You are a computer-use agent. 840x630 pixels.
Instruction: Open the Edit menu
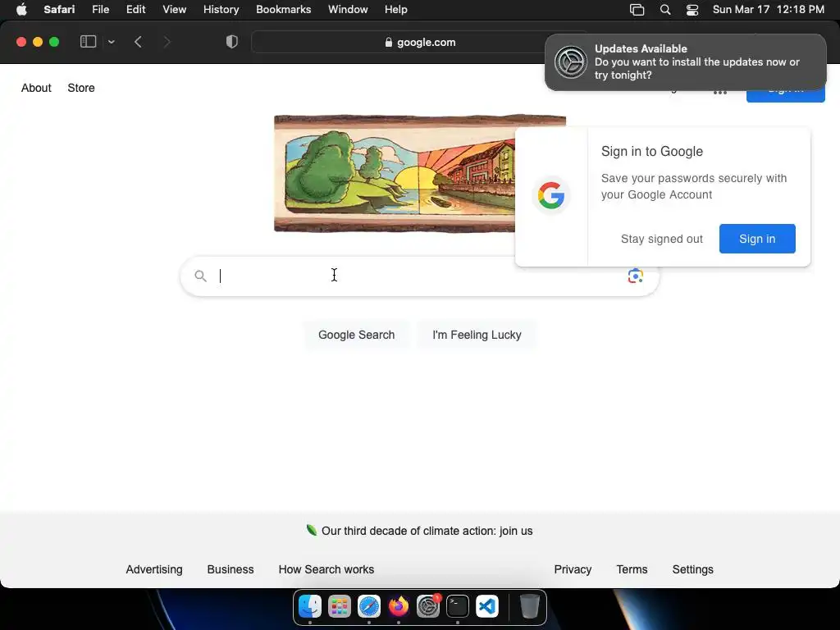[135, 10]
